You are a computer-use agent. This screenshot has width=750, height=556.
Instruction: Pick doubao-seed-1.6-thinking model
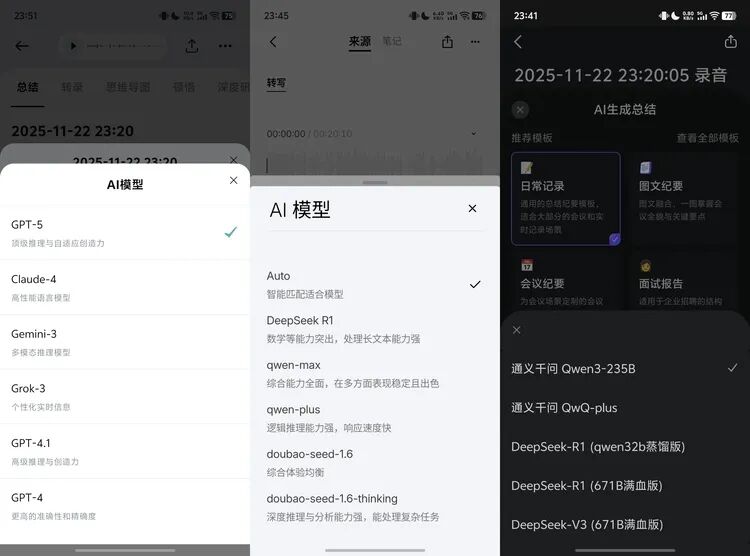(x=375, y=507)
